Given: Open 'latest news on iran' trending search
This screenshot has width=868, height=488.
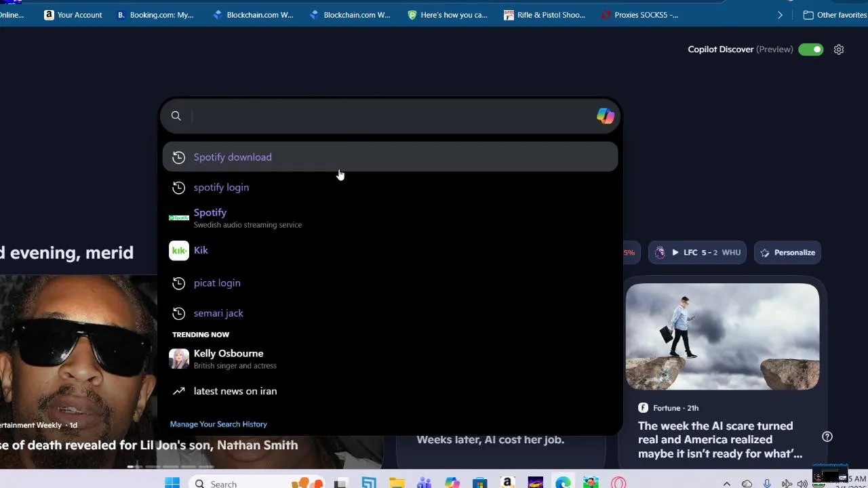Looking at the screenshot, I should pyautogui.click(x=390, y=391).
